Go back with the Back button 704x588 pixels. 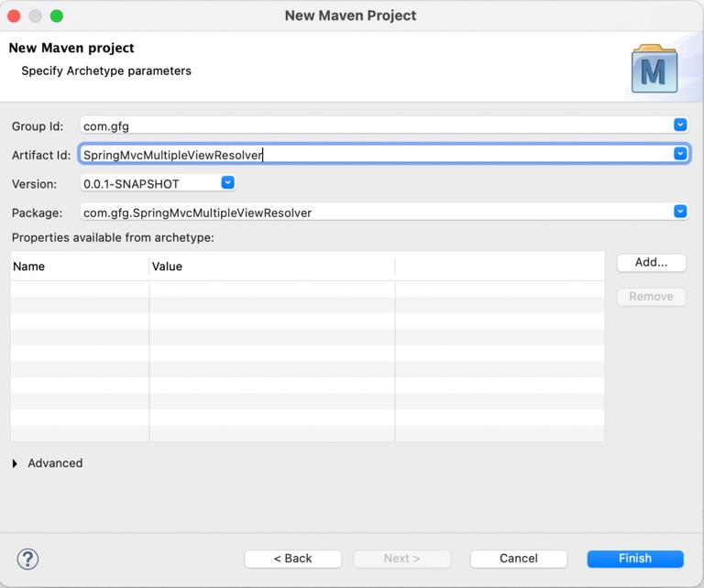click(293, 559)
